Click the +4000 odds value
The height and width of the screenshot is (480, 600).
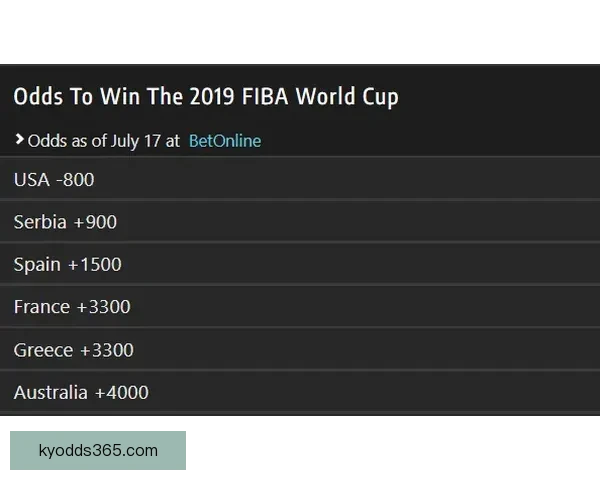point(122,393)
